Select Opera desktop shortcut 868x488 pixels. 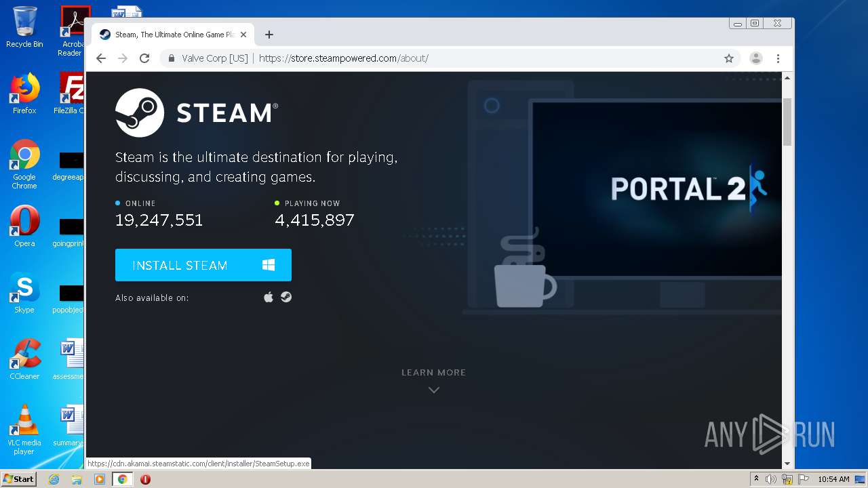pyautogui.click(x=24, y=226)
